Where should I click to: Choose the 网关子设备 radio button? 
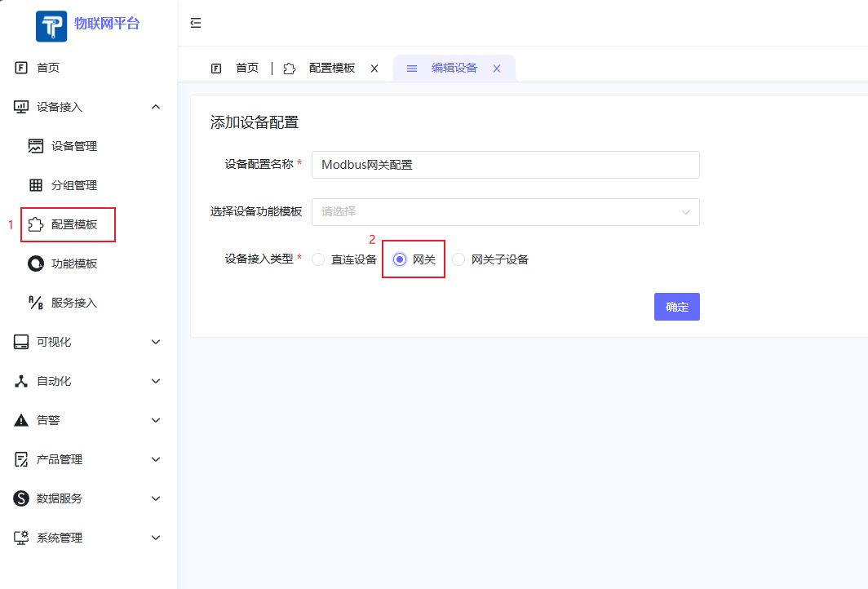458,259
